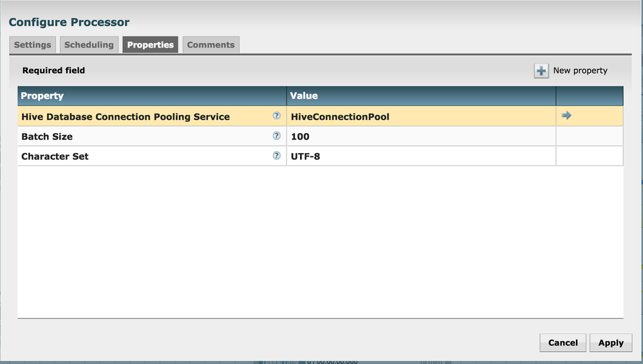Open the Comments tab
643x364 pixels.
(210, 45)
